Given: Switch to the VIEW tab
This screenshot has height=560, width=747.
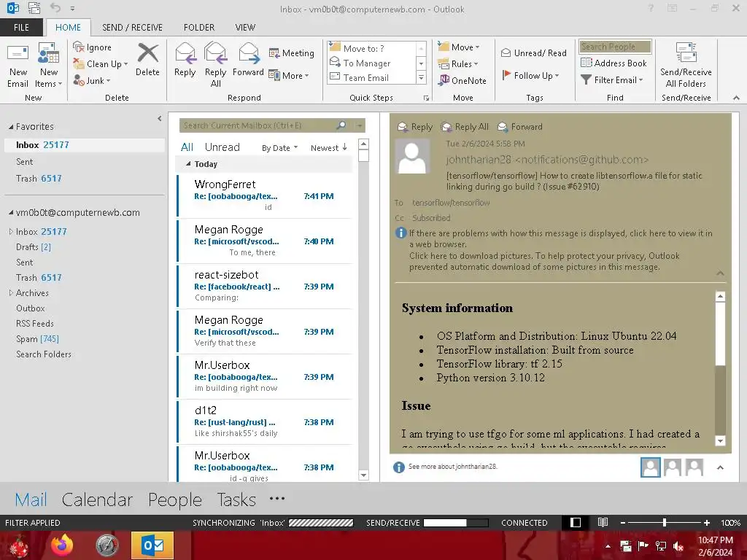Looking at the screenshot, I should click(x=245, y=27).
